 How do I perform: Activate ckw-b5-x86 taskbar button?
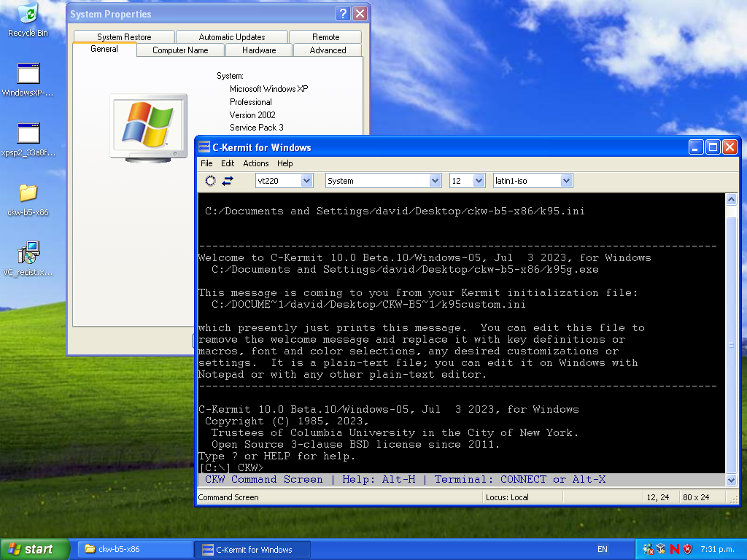point(135,549)
